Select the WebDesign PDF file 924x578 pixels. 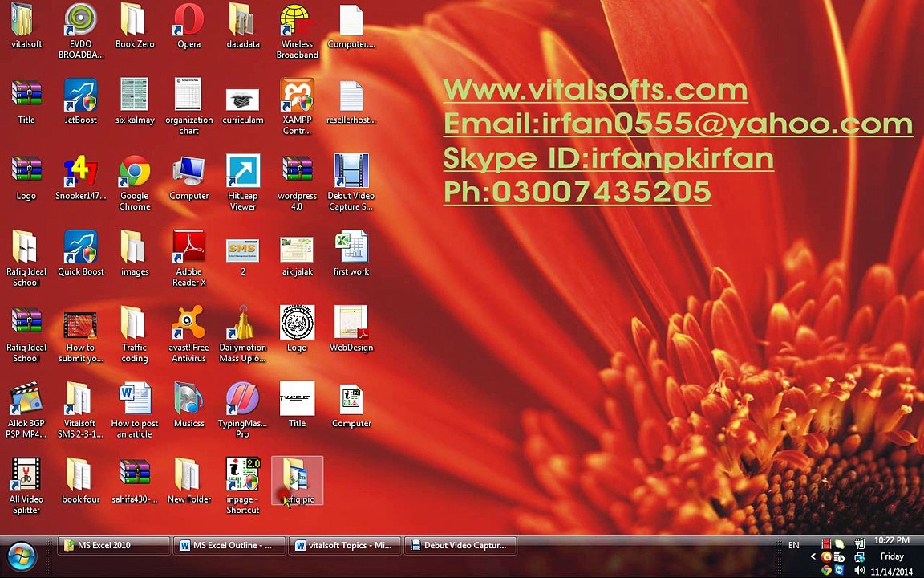pyautogui.click(x=351, y=329)
